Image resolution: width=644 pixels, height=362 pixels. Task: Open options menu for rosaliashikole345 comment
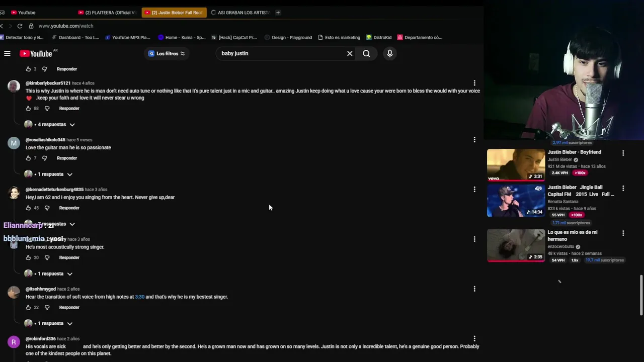pyautogui.click(x=474, y=140)
